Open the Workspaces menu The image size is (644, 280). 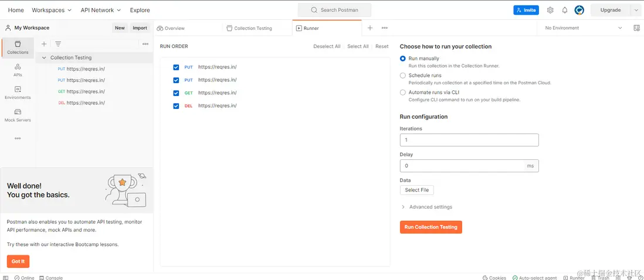coord(52,10)
